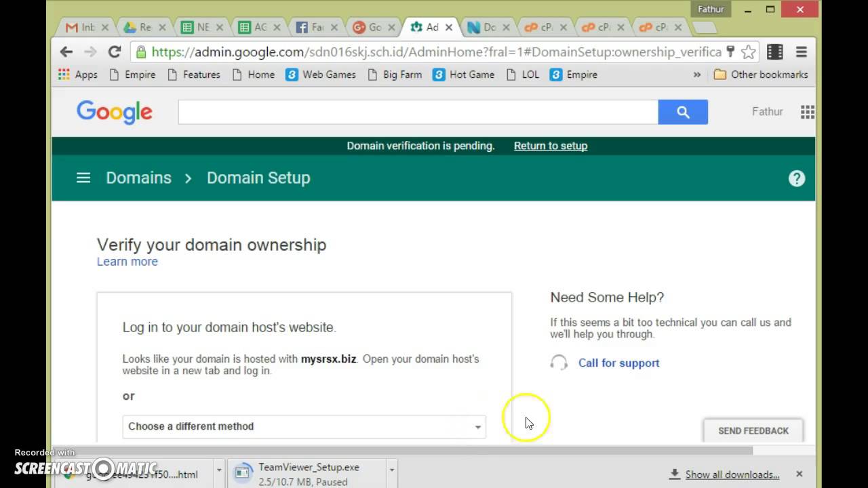Close the Gmail Inbox tab
The height and width of the screenshot is (488, 868).
pos(104,28)
